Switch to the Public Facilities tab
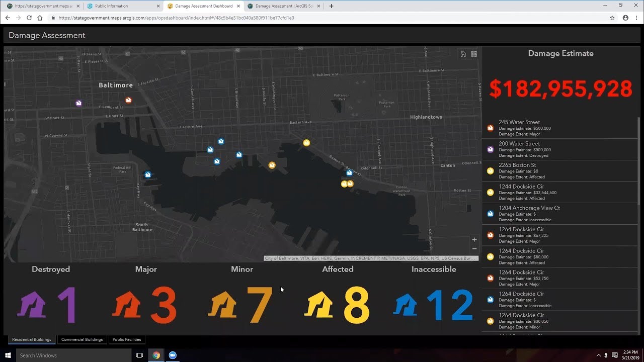 click(127, 339)
